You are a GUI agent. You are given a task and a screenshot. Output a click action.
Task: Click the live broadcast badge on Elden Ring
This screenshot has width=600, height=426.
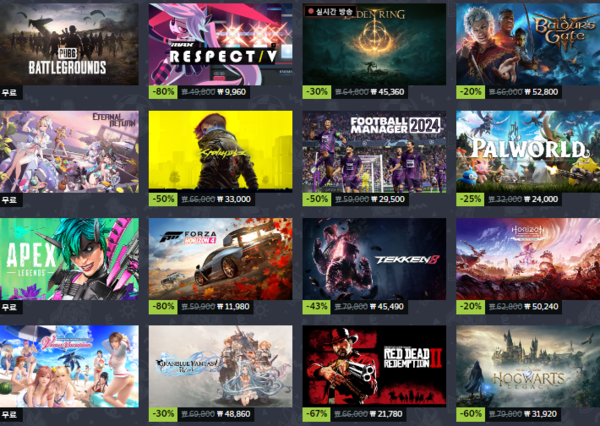330,11
